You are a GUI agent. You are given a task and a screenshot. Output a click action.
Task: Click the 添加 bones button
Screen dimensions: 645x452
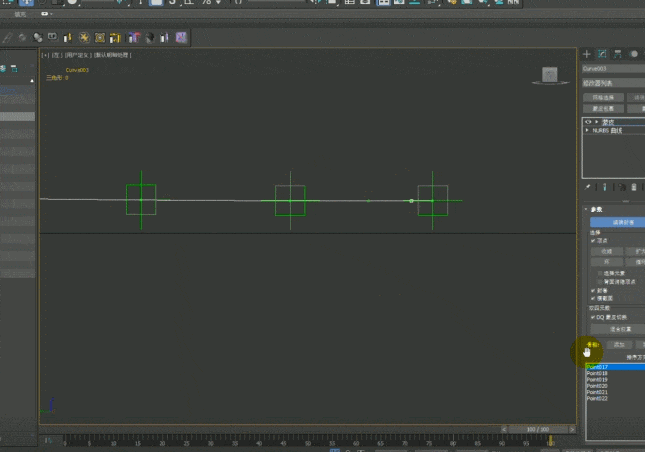(619, 345)
